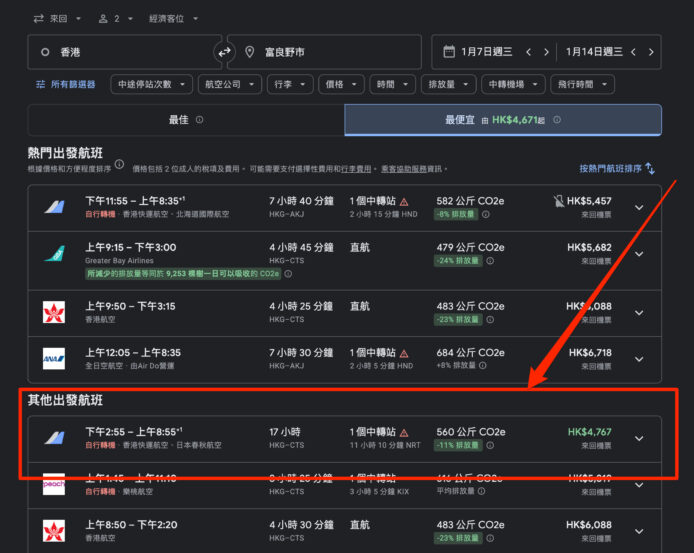Click emissions info icon beside -11% 排放量

pyautogui.click(x=490, y=446)
